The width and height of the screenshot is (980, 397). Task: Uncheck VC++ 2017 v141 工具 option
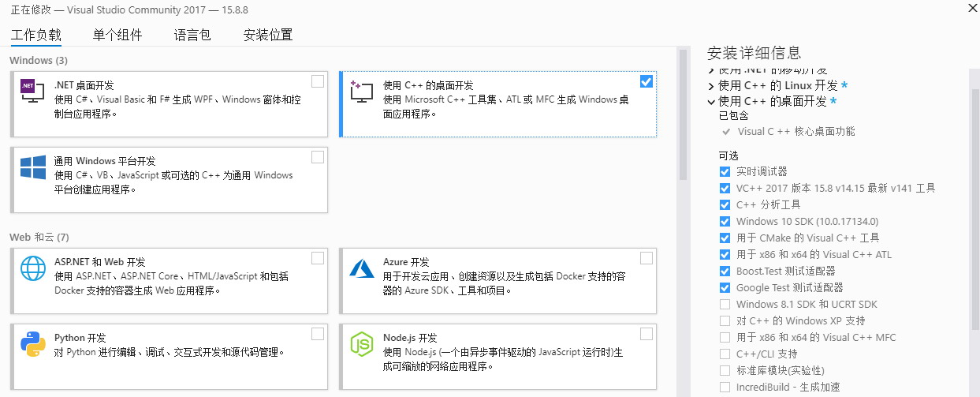725,188
